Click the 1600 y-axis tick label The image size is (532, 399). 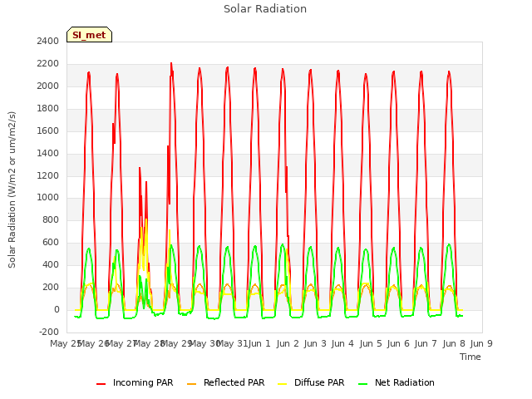pyautogui.click(x=48, y=131)
